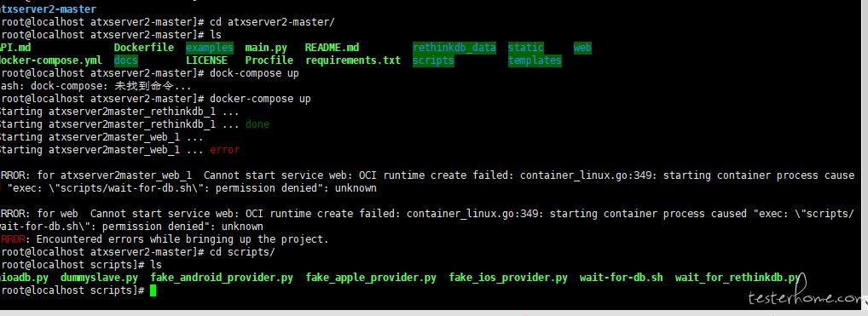Select the fake_ios_provider.py filename
Viewport: 868px width, 316px height.
coord(508,278)
